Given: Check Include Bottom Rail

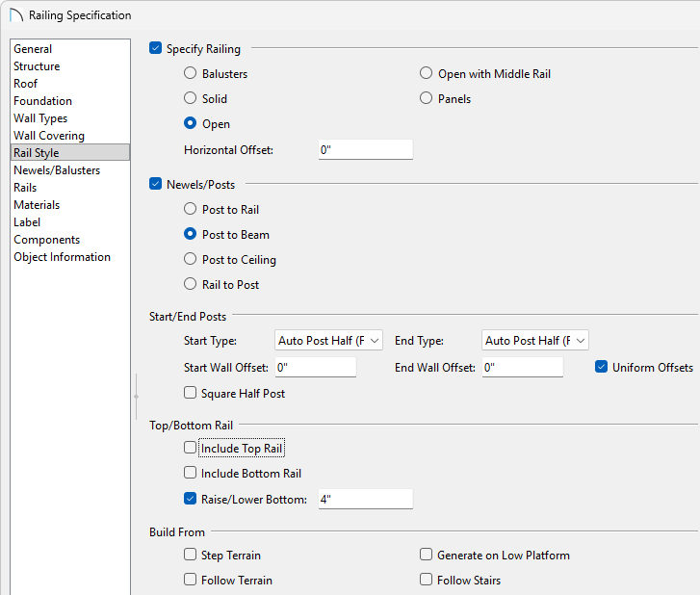Looking at the screenshot, I should (191, 473).
